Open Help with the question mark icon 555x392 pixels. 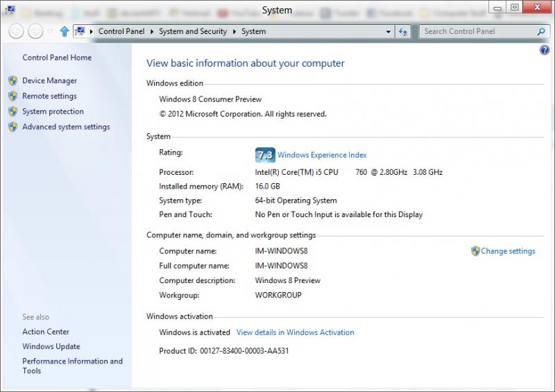tap(545, 50)
